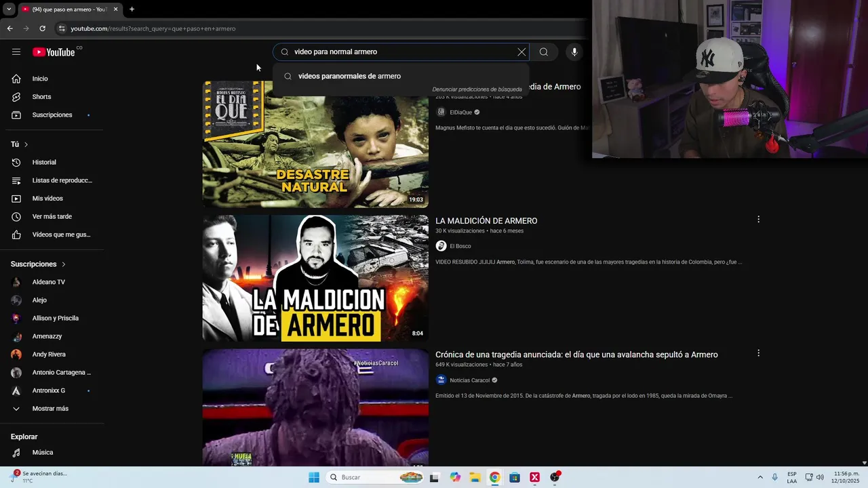Open the tab search dropdown arrow
Image resolution: width=868 pixels, height=488 pixels.
coord(9,9)
